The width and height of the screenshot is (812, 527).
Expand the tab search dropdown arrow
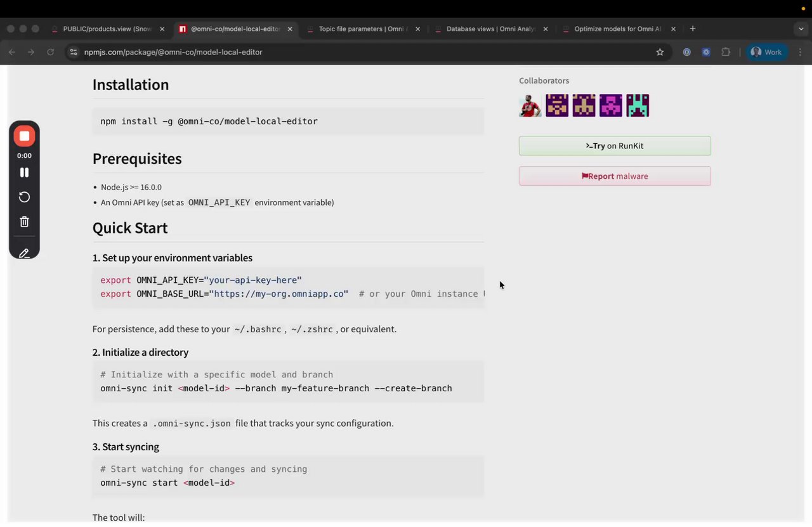[802, 29]
